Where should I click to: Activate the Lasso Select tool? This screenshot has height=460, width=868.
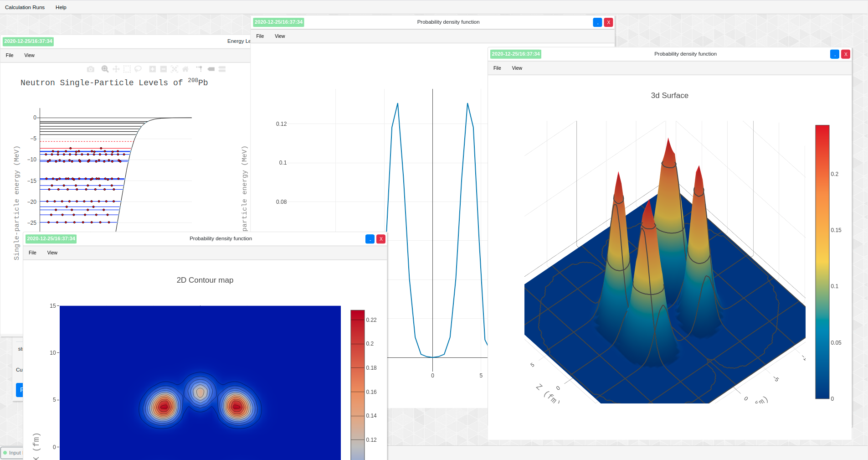(x=138, y=69)
